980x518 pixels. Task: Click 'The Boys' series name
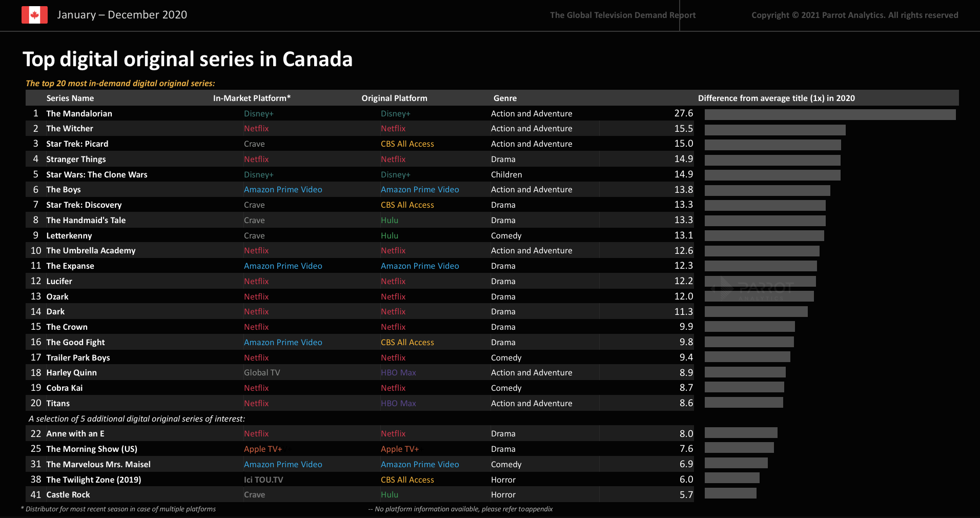click(x=64, y=189)
